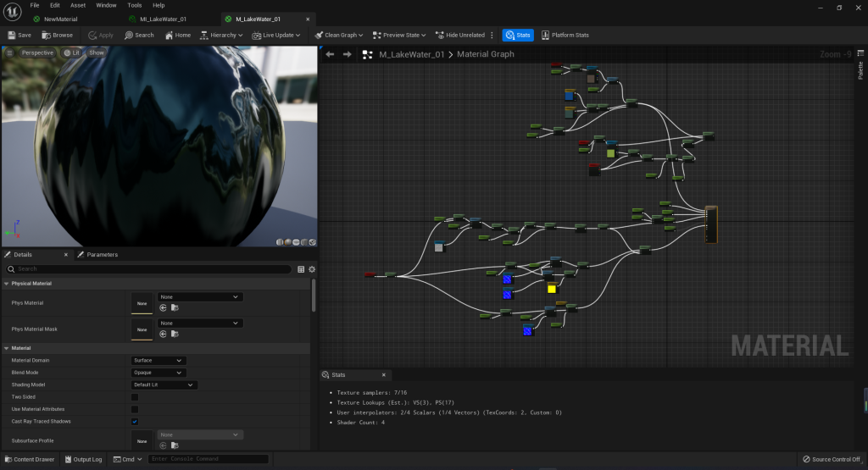This screenshot has height=470, width=868.
Task: Set preview mesh to cylinder shape
Action: coord(280,242)
